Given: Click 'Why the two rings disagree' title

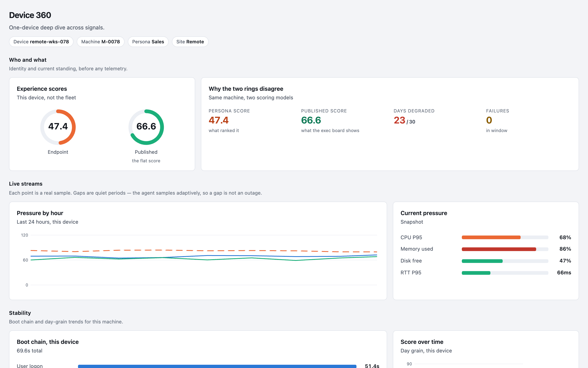Looking at the screenshot, I should pyautogui.click(x=246, y=89).
